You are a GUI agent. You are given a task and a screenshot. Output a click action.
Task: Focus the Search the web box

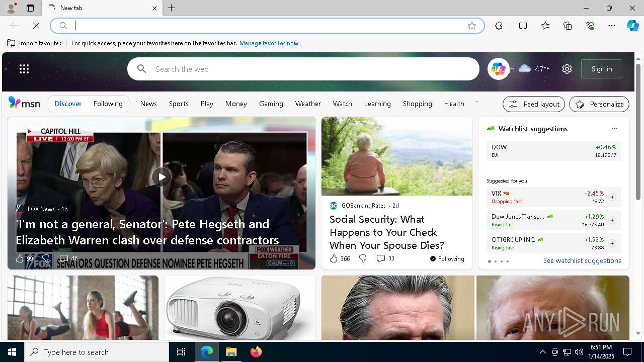303,69
